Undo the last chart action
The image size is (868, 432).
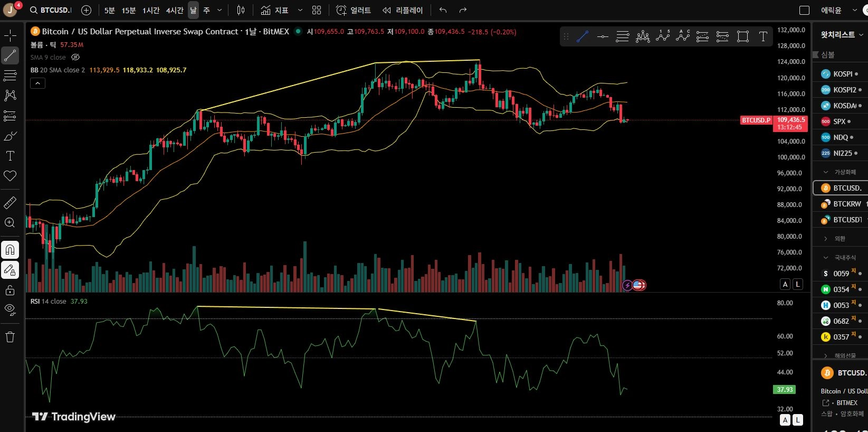point(443,10)
